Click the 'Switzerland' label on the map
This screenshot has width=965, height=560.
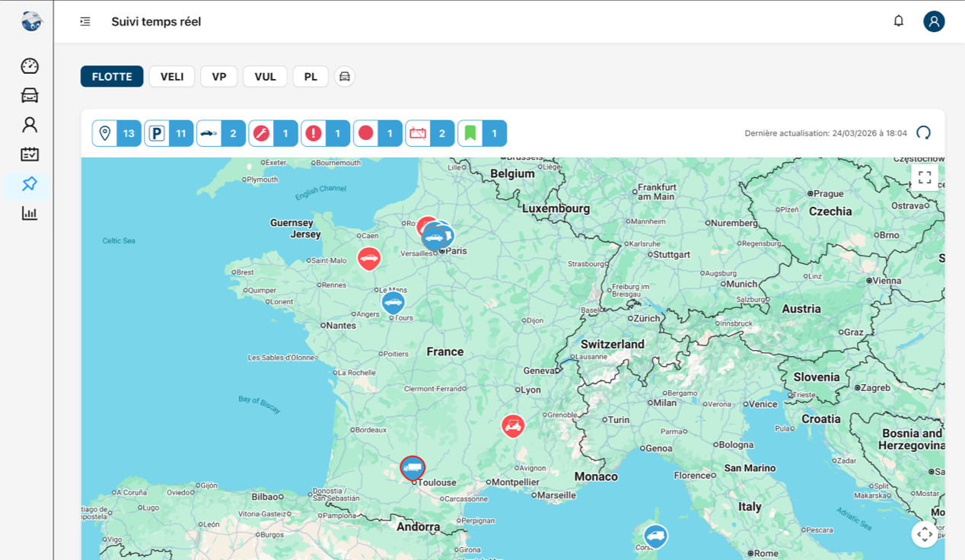coord(613,344)
